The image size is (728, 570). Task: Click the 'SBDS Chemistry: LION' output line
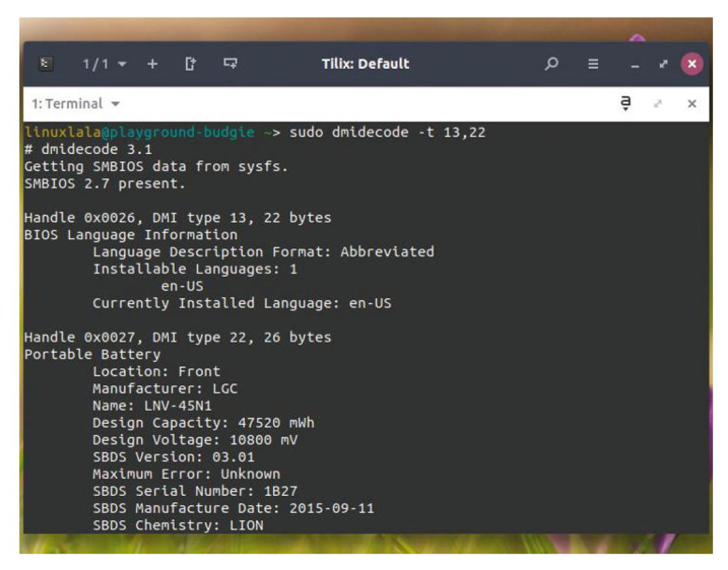point(177,525)
